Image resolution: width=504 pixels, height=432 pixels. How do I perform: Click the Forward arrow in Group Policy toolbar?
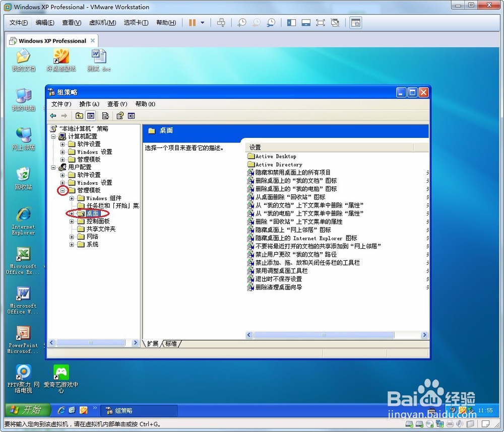64,116
